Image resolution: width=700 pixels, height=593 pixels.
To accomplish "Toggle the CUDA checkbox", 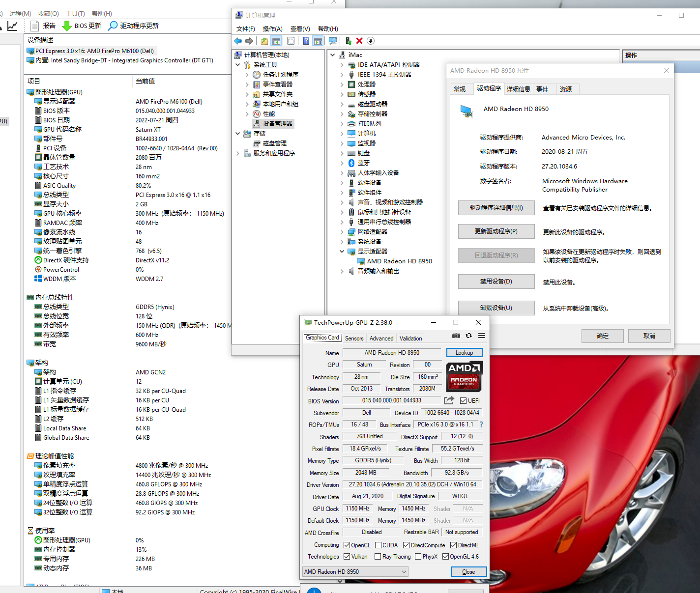I will point(379,545).
